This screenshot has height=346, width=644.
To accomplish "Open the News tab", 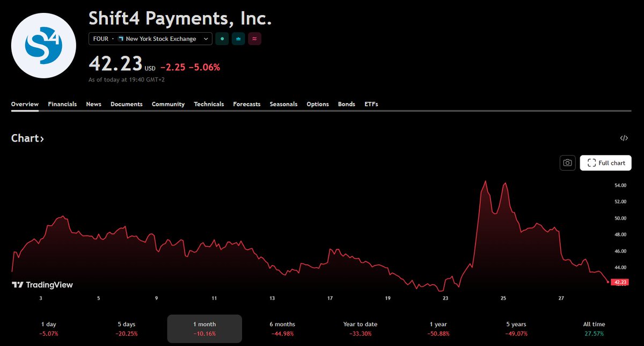I will pos(93,104).
